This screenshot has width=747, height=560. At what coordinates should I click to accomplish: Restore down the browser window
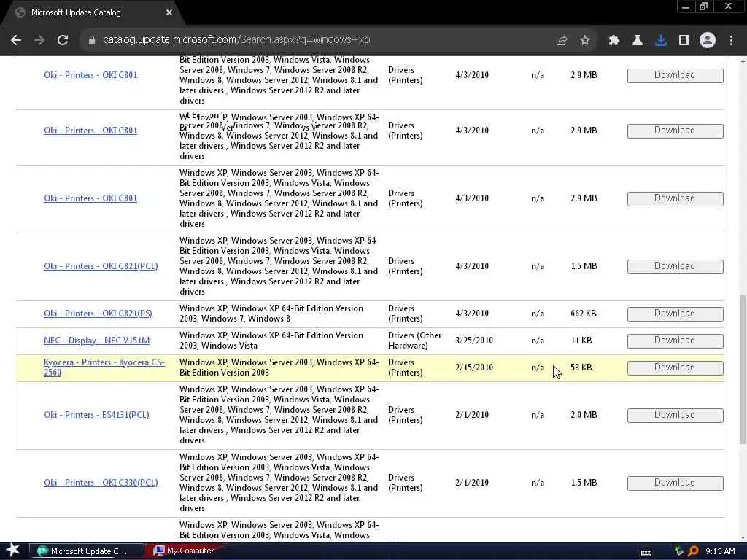point(703,7)
